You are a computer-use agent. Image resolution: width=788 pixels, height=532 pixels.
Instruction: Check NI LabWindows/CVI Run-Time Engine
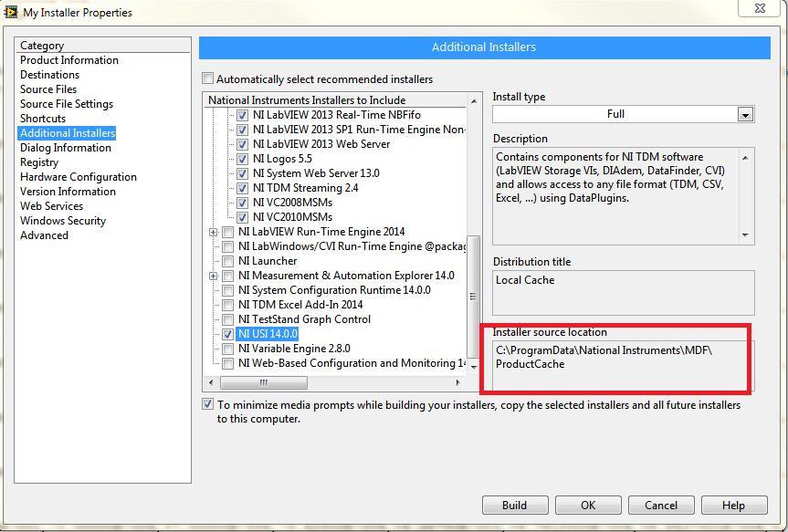pos(227,246)
